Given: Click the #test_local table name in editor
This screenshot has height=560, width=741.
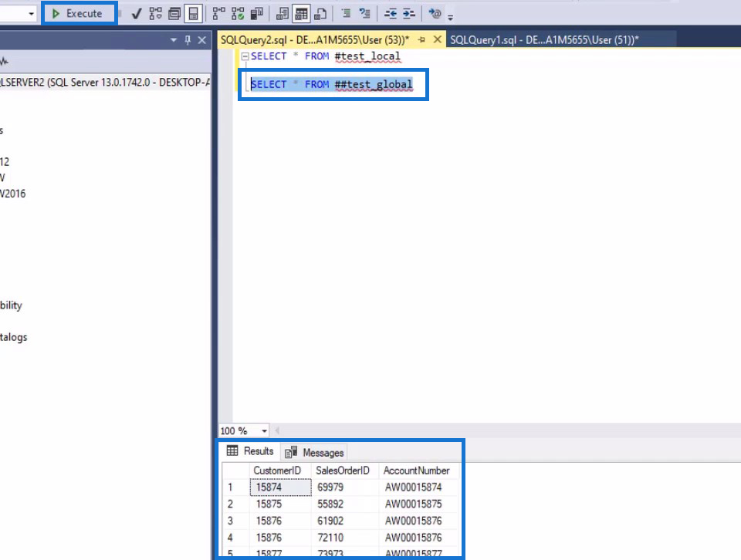Looking at the screenshot, I should [x=367, y=56].
